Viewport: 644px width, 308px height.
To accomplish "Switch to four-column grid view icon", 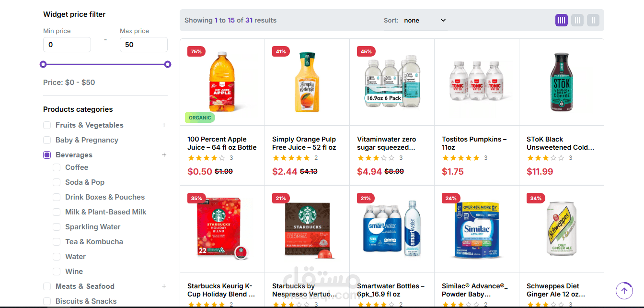I will coord(562,20).
